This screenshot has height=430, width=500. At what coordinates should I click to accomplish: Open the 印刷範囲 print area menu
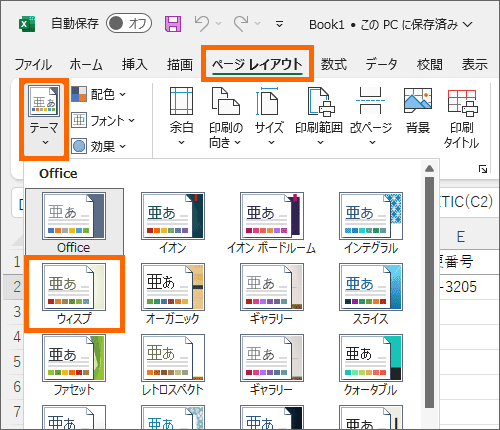(x=319, y=117)
